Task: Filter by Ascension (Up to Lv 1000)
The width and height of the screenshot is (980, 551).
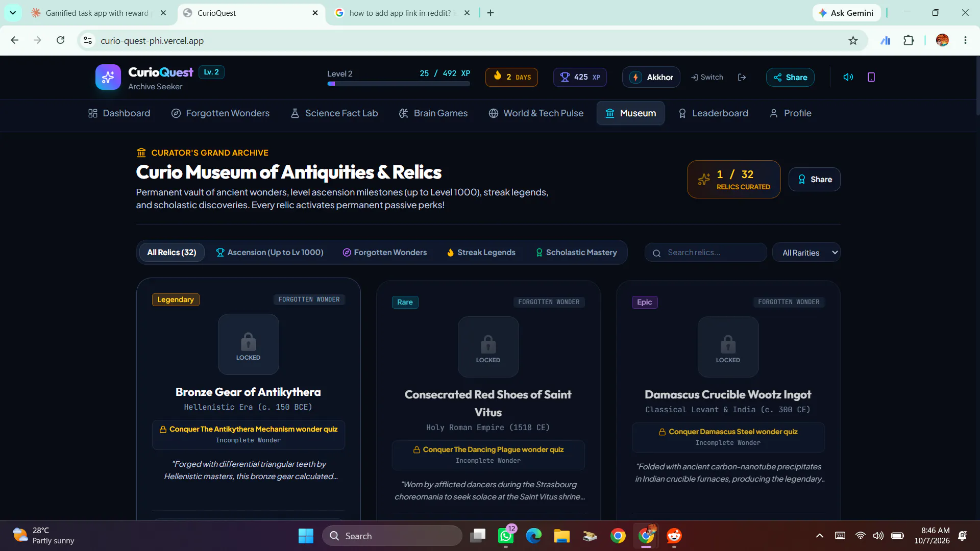Action: (269, 253)
